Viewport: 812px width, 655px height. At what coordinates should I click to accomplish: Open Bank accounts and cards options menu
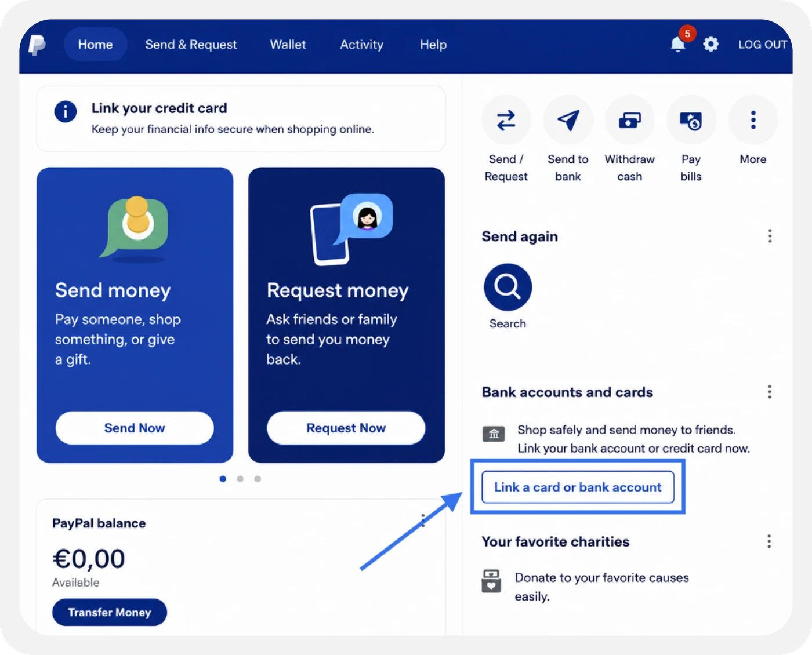pyautogui.click(x=770, y=392)
